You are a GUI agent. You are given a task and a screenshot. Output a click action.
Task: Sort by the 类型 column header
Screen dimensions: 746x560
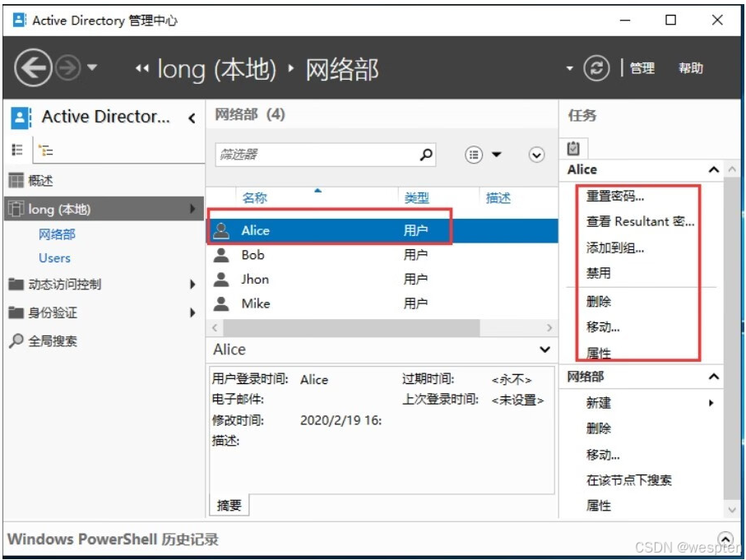coord(417,197)
